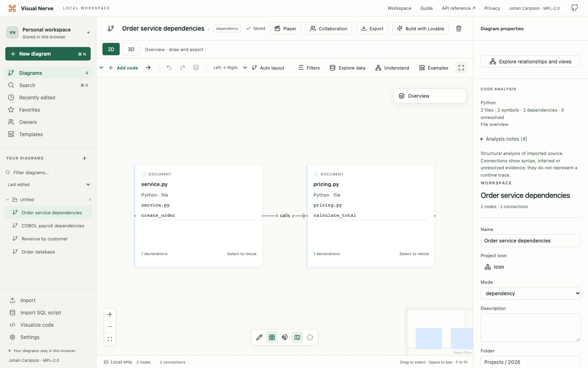Toggle the magnet snap tool
The image size is (588, 368).
click(x=285, y=337)
